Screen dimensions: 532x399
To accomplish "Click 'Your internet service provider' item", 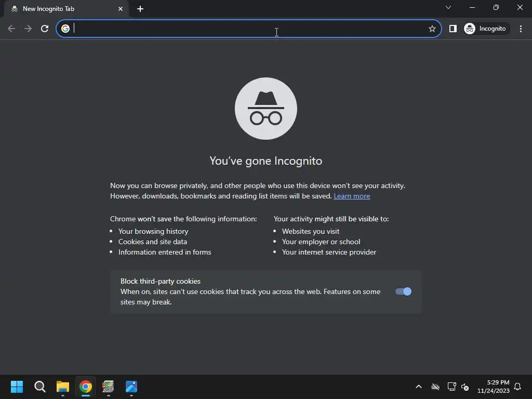I will tap(329, 252).
